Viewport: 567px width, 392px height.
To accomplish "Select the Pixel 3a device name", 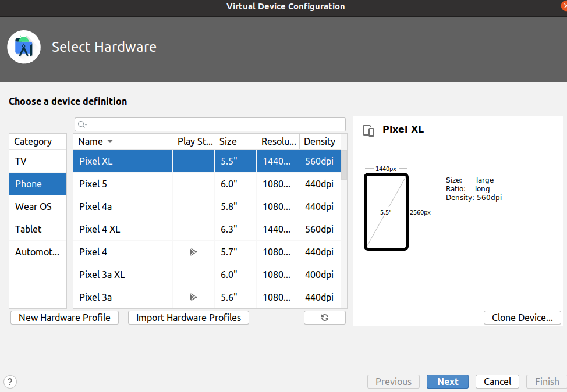I will tap(95, 297).
